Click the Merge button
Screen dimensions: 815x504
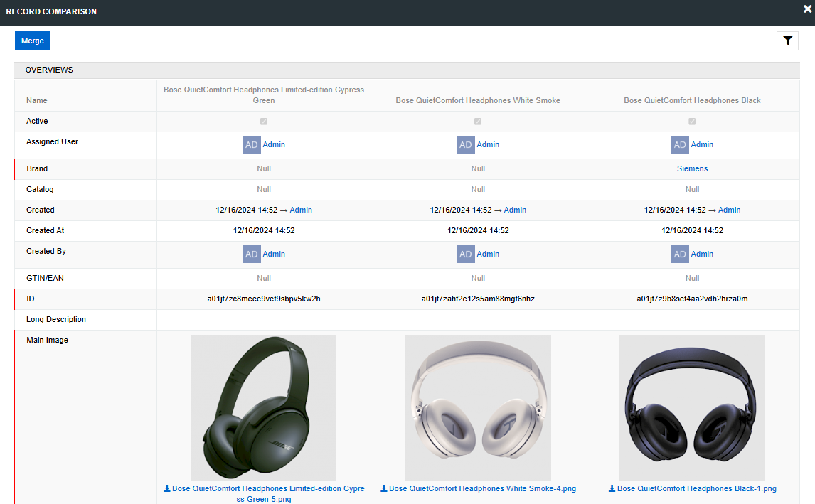pyautogui.click(x=32, y=41)
